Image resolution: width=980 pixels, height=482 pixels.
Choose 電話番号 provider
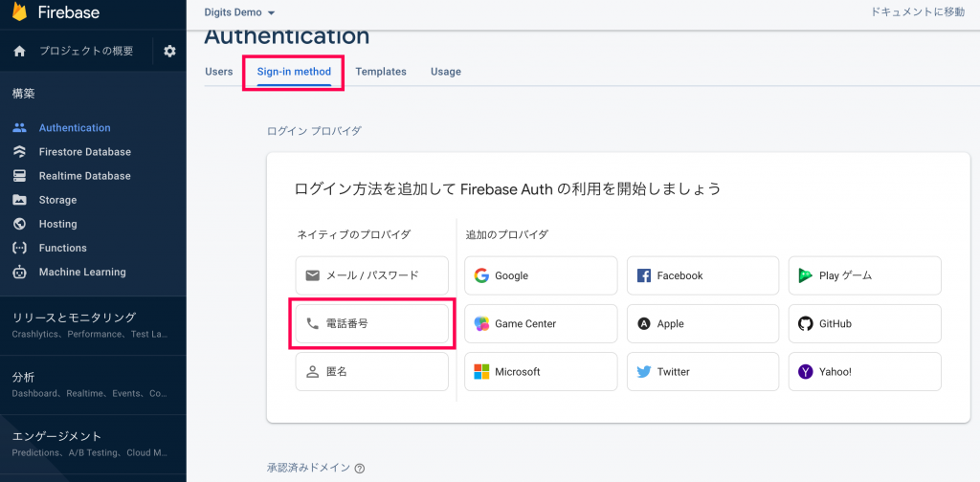point(372,323)
